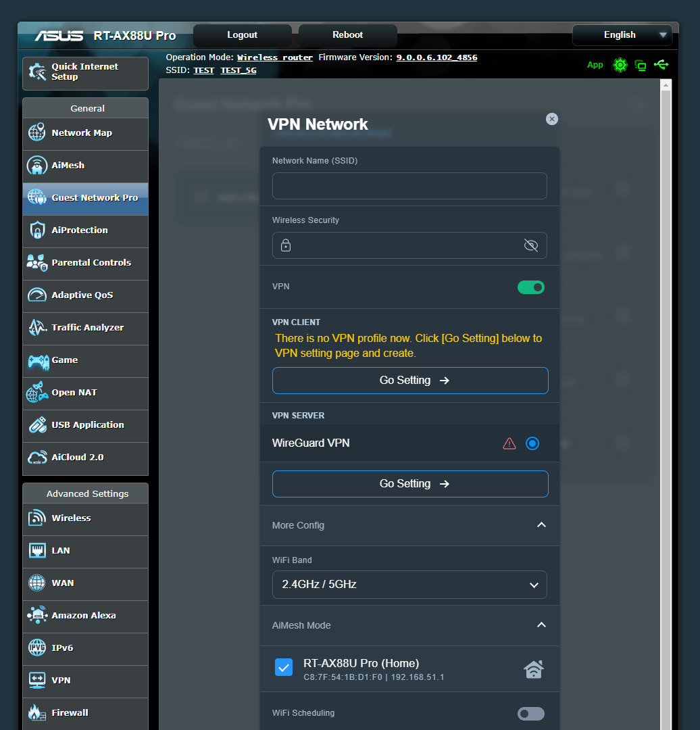
Task: Click the AiProtection shield icon
Action: pyautogui.click(x=36, y=230)
